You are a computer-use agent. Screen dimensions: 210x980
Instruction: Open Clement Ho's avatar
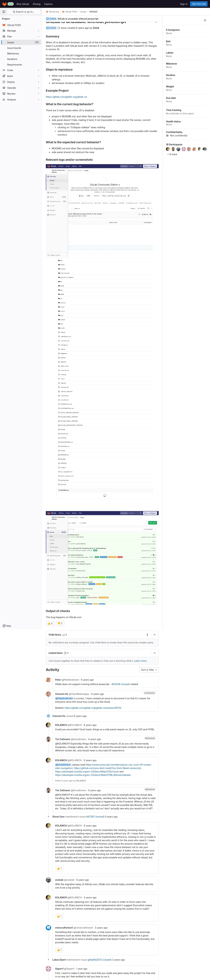coord(48,694)
